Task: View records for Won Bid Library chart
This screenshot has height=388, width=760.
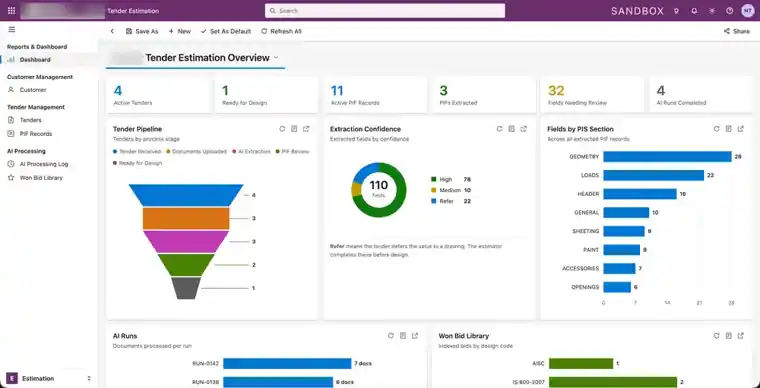Action: (728, 336)
